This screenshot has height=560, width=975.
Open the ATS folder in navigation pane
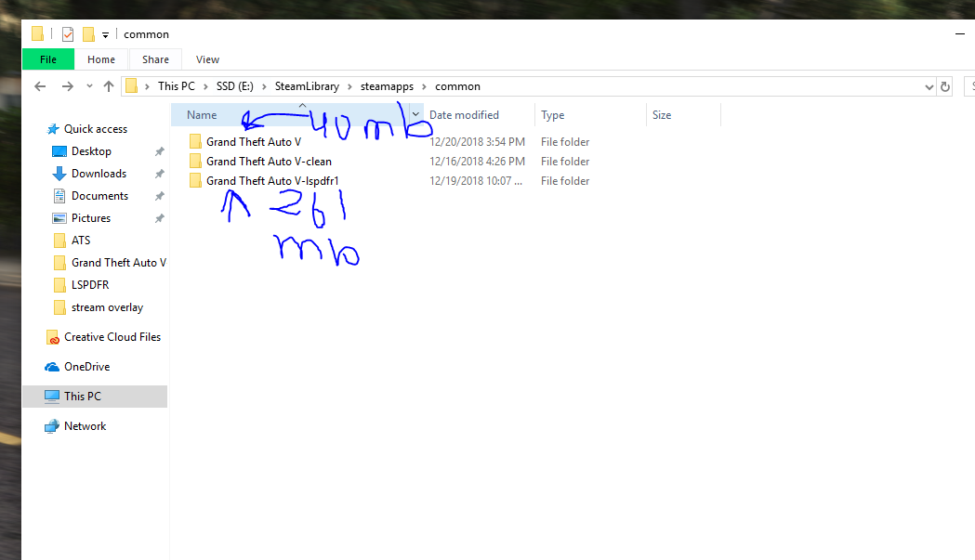click(x=80, y=241)
